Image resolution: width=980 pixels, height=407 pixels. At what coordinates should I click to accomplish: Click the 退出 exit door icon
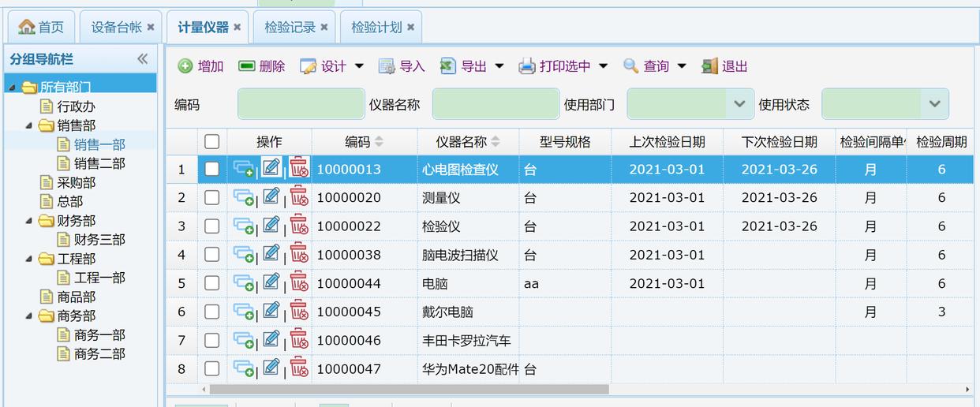[709, 66]
